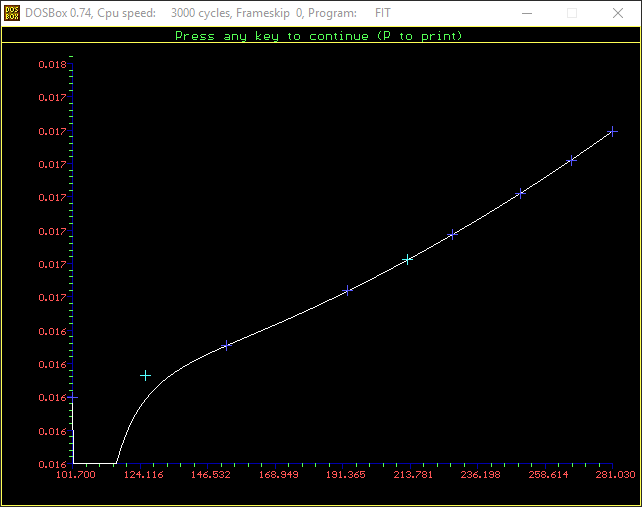
Task: Click the white plus marker near the curve's bend
Action: [x=145, y=375]
